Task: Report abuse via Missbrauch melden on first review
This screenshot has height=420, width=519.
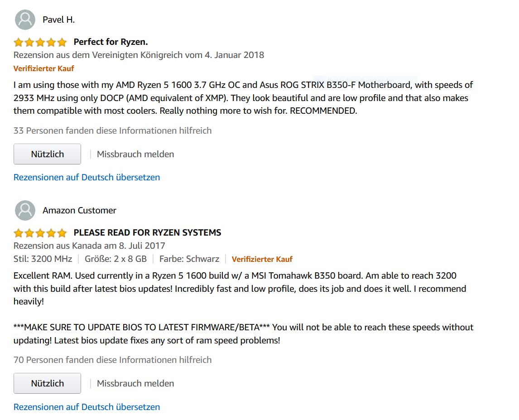Action: (135, 154)
